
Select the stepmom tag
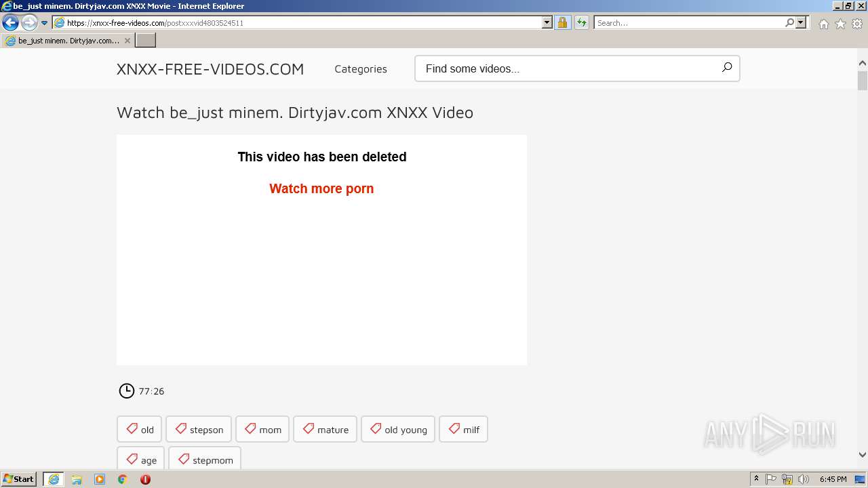coord(205,459)
